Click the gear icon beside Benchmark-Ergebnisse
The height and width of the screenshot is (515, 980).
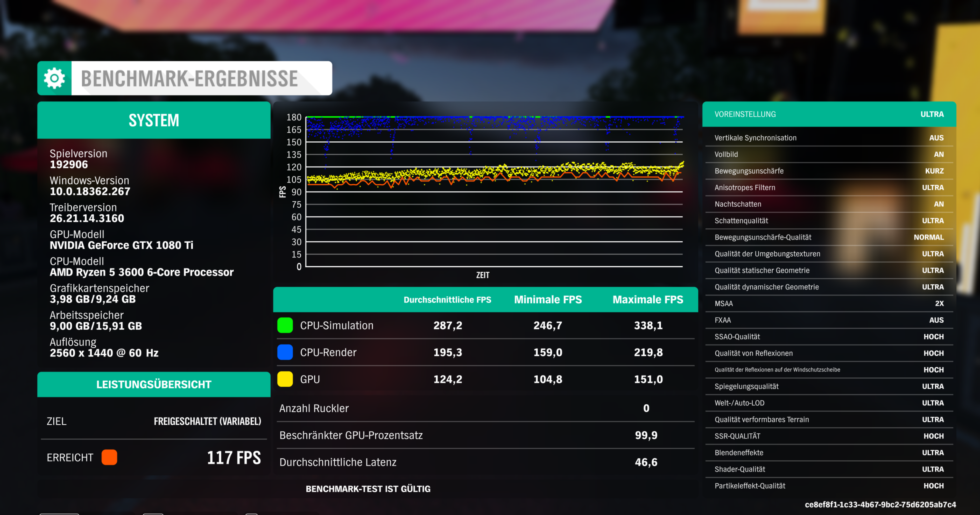tap(54, 78)
